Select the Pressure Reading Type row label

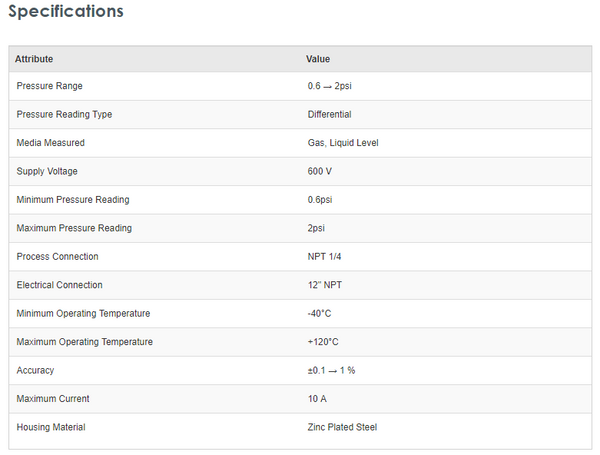pos(64,114)
